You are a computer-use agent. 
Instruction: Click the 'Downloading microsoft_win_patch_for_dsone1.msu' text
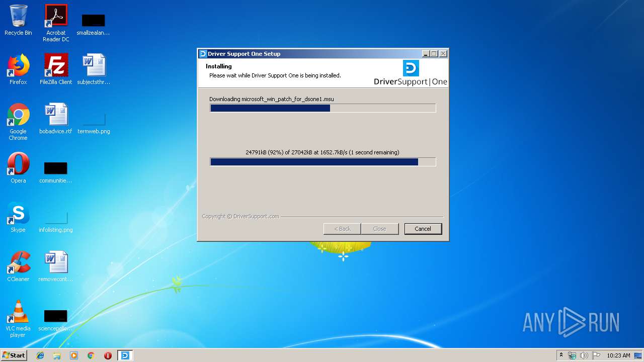[272, 99]
